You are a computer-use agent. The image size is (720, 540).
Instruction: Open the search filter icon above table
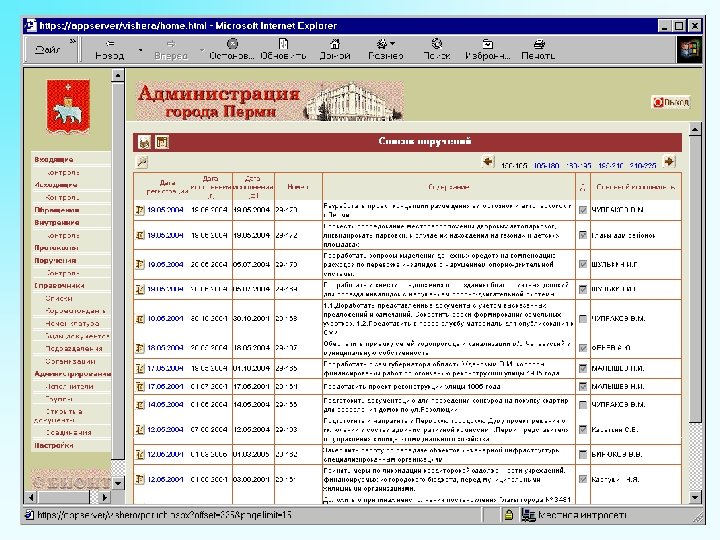(142, 162)
